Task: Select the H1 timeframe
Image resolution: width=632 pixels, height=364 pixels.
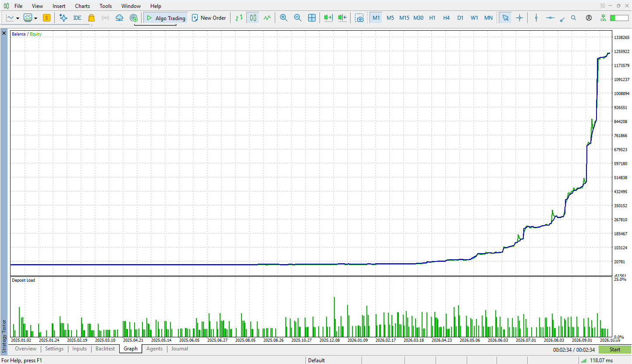Action: tap(433, 18)
